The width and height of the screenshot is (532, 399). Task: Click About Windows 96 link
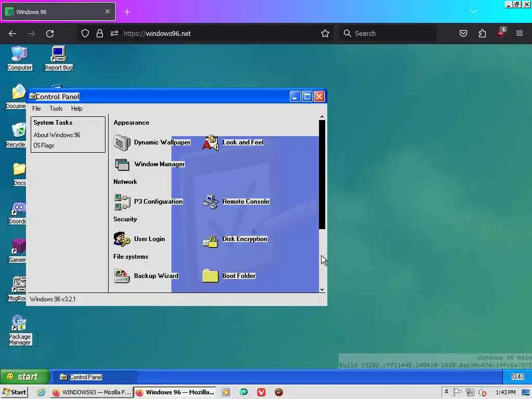[x=57, y=135]
